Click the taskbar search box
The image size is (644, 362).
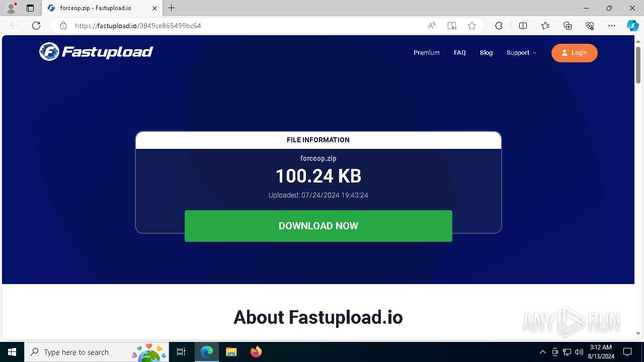click(96, 352)
